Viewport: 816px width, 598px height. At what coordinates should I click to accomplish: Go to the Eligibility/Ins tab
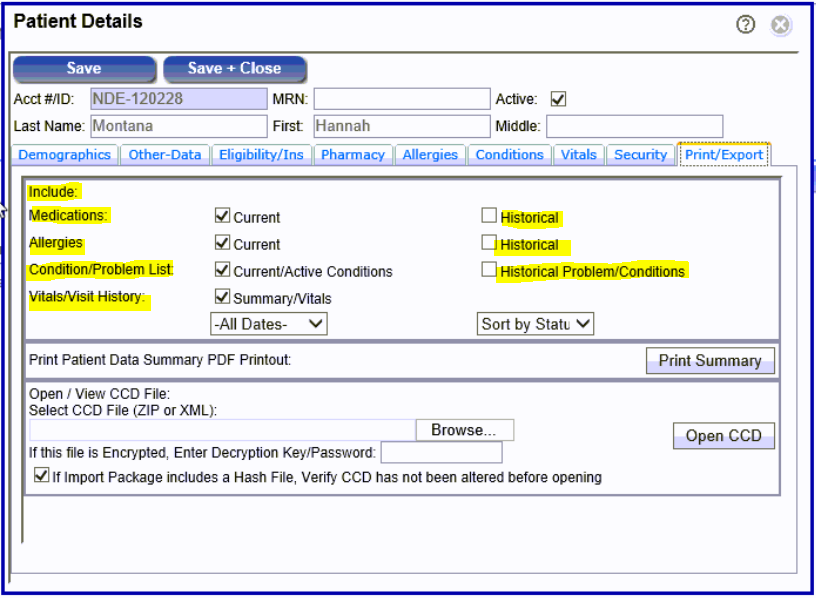[x=260, y=155]
